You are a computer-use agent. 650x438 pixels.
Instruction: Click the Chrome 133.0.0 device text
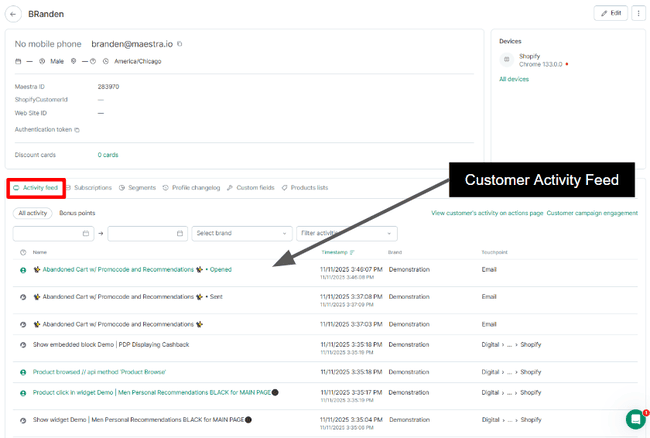click(x=541, y=65)
